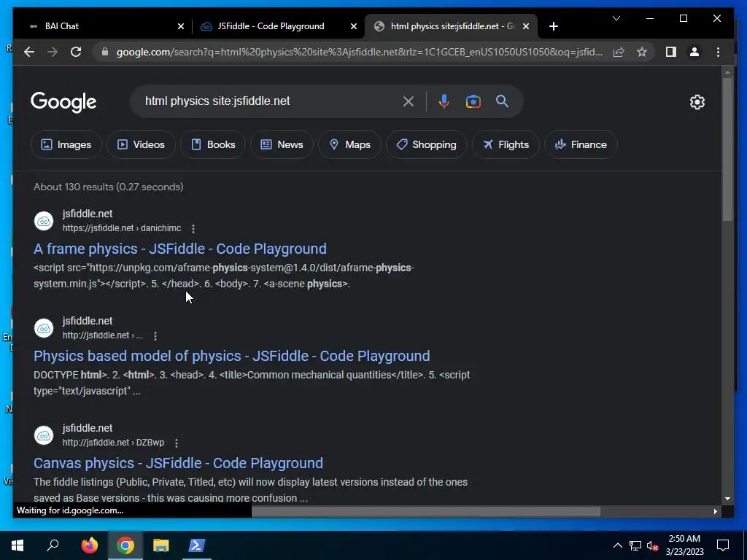Launch Firefox from the taskbar
Viewport: 747px width, 560px height.
coord(90,545)
